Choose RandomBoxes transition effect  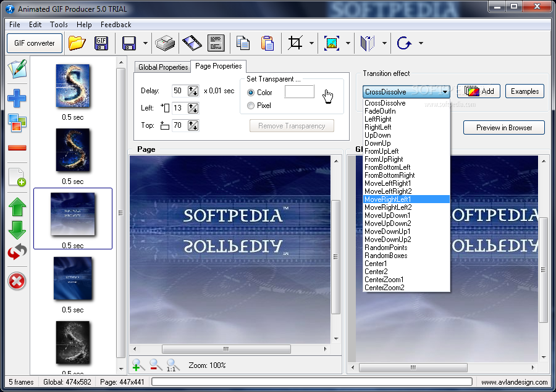pos(406,256)
